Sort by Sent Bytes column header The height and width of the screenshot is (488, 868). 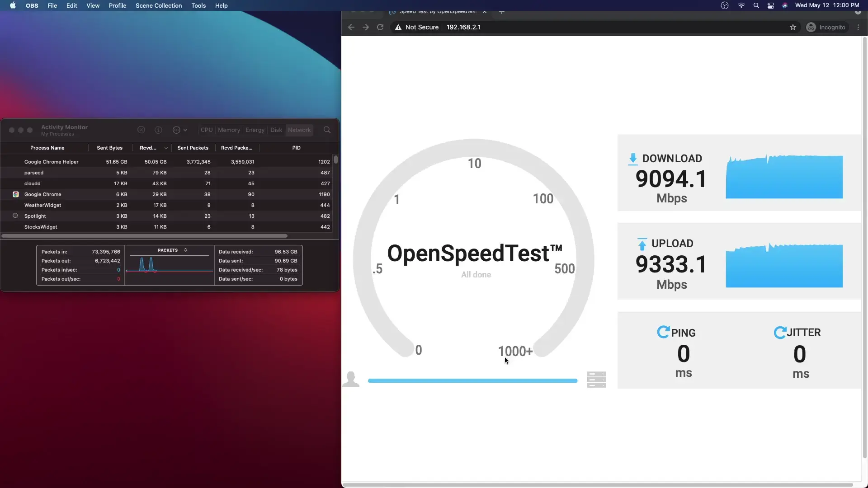(x=109, y=148)
